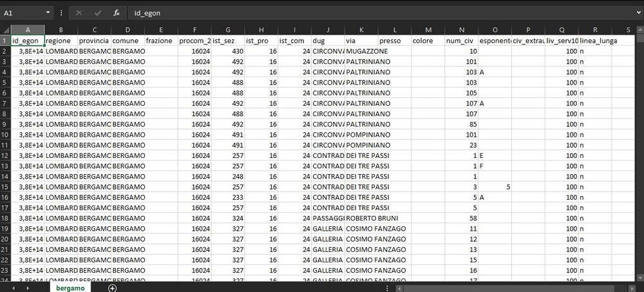The image size is (644, 292).
Task: Click the Cancel X icon in formula bar
Action: point(79,13)
